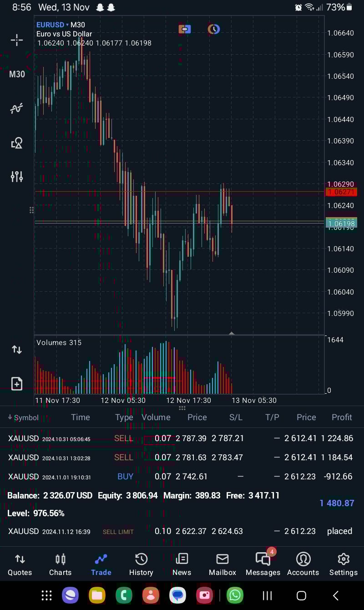Select the XAUUSD BUY position row

(182, 477)
